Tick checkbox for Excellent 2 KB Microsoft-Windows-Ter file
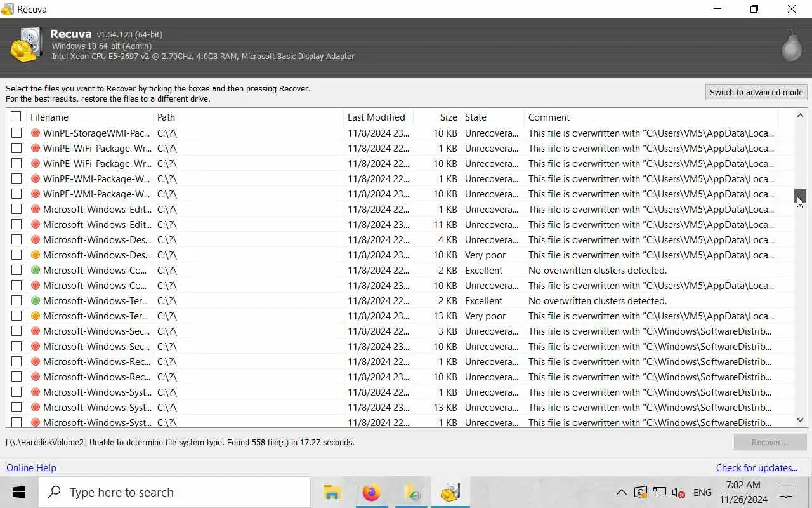The image size is (812, 508). tap(16, 301)
